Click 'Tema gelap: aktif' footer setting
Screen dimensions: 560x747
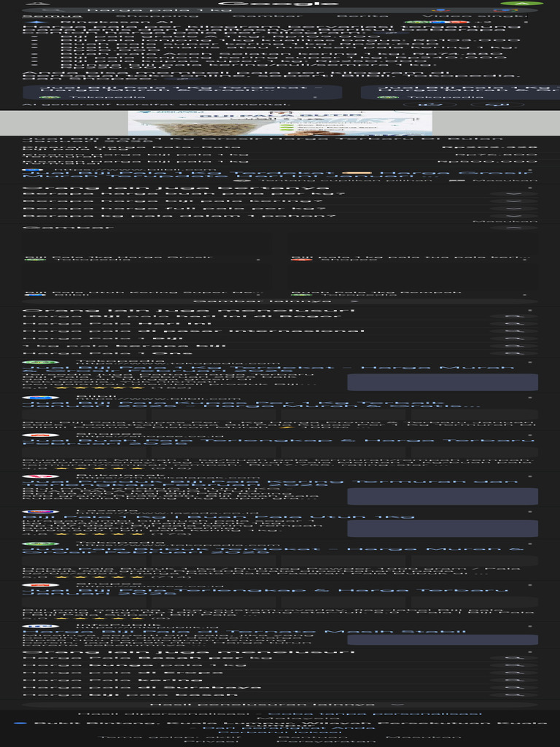point(169,737)
